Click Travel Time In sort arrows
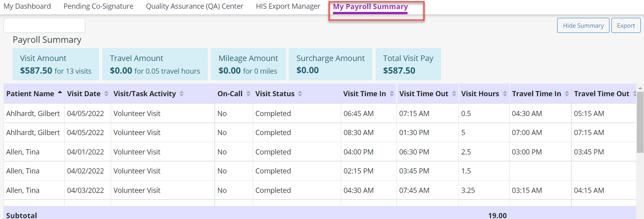Viewport: 644px width, 219px height. 567,94
